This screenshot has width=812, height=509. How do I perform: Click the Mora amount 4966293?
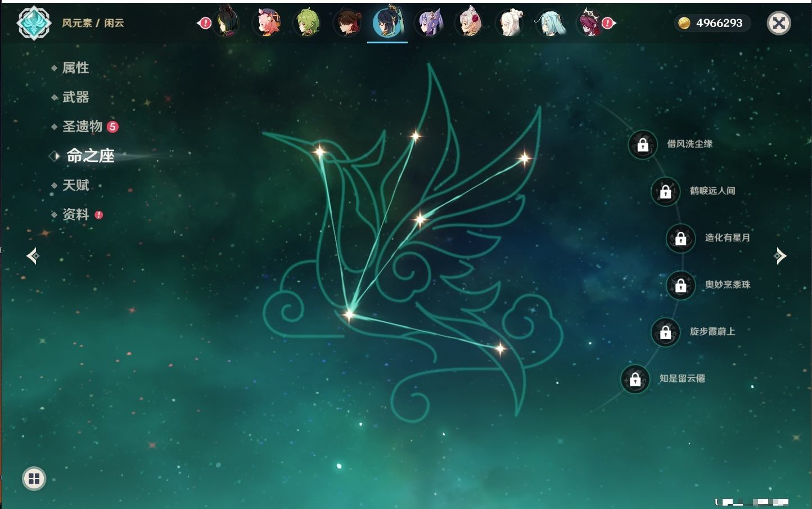[719, 23]
